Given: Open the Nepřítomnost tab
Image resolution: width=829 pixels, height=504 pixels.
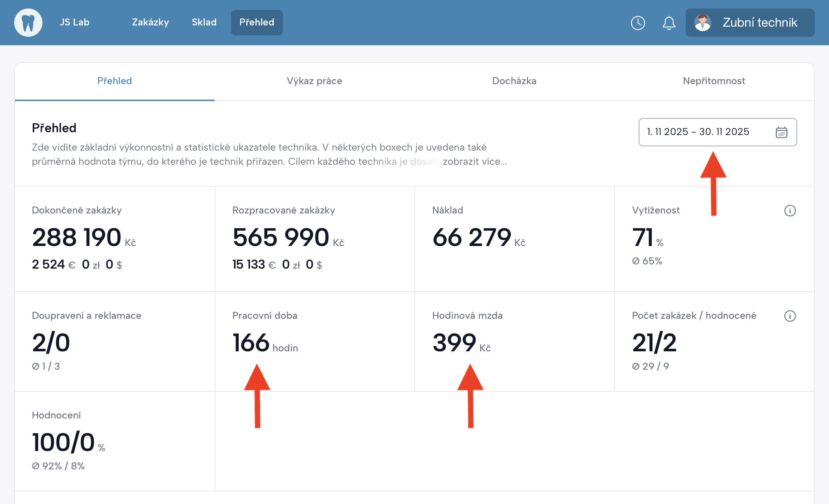Looking at the screenshot, I should click(714, 81).
